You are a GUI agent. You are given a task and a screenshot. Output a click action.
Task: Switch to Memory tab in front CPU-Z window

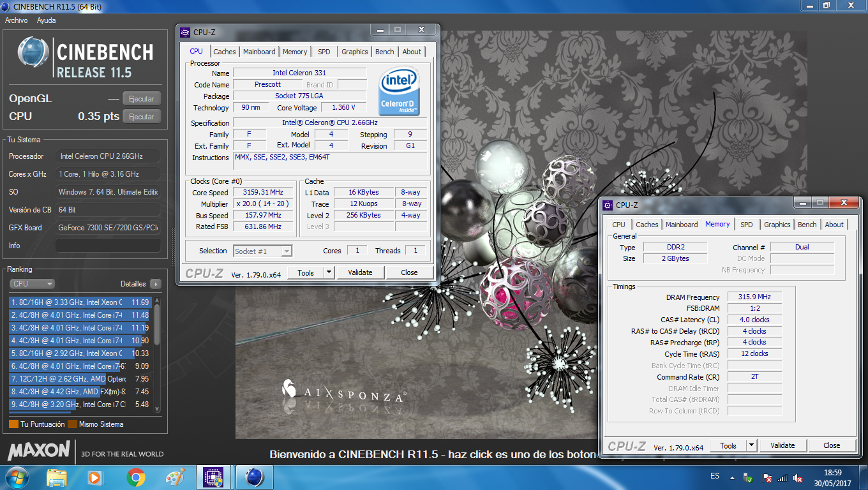point(295,52)
